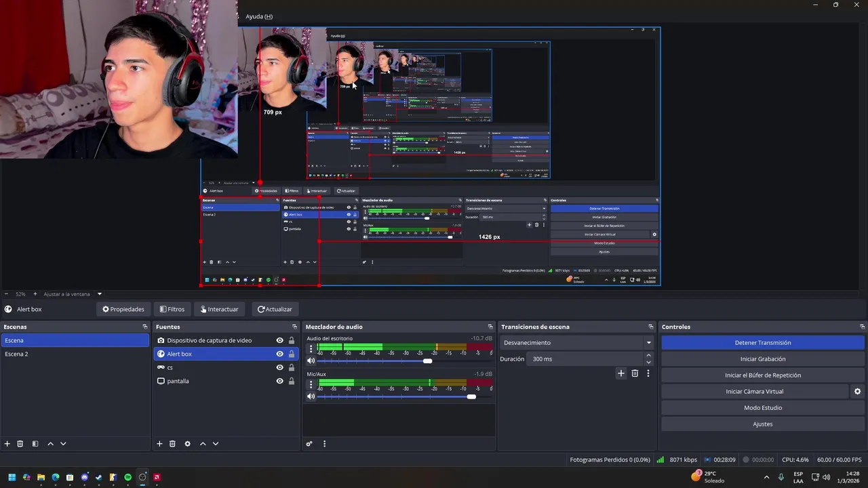Open the Ayuda (H) menu
This screenshot has width=868, height=488.
pos(259,16)
